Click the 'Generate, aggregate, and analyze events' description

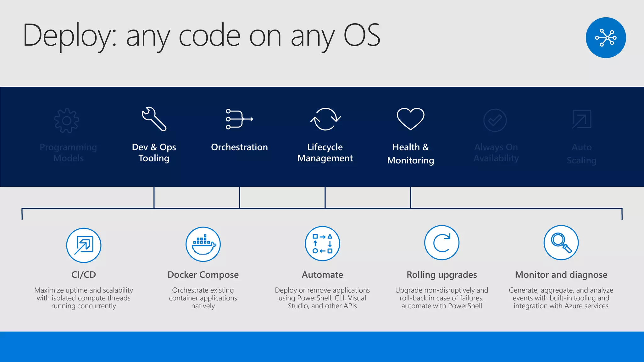(x=561, y=298)
